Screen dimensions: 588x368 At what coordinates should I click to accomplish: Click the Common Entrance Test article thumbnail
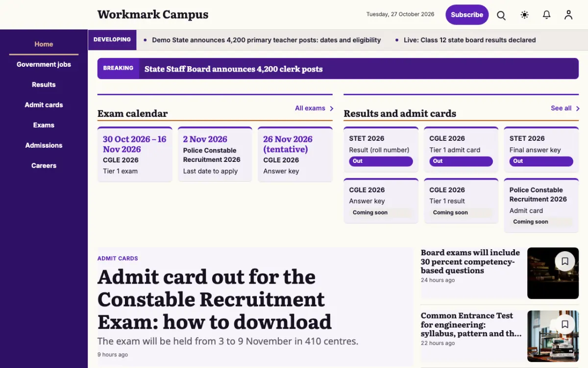click(x=553, y=336)
